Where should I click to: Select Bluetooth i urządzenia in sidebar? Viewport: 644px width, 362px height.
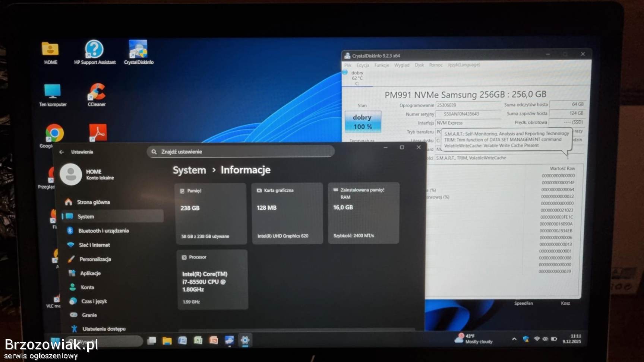point(103,231)
